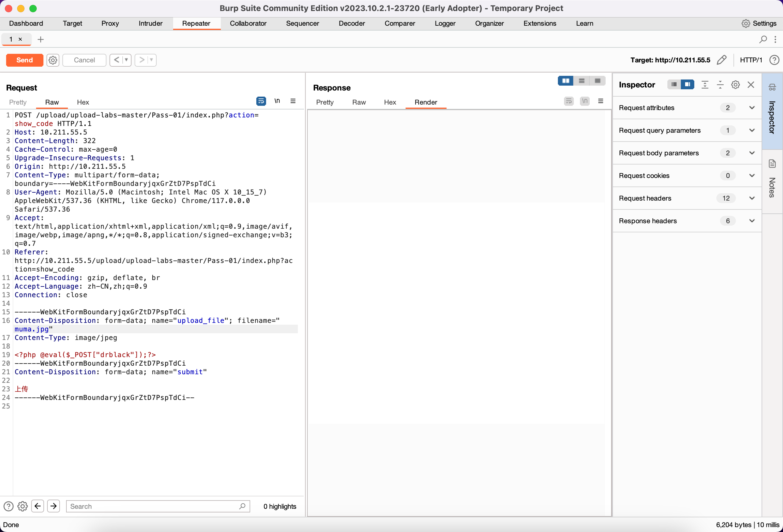Image resolution: width=783 pixels, height=532 pixels.
Task: Open search help question mark icon
Action: (9, 506)
